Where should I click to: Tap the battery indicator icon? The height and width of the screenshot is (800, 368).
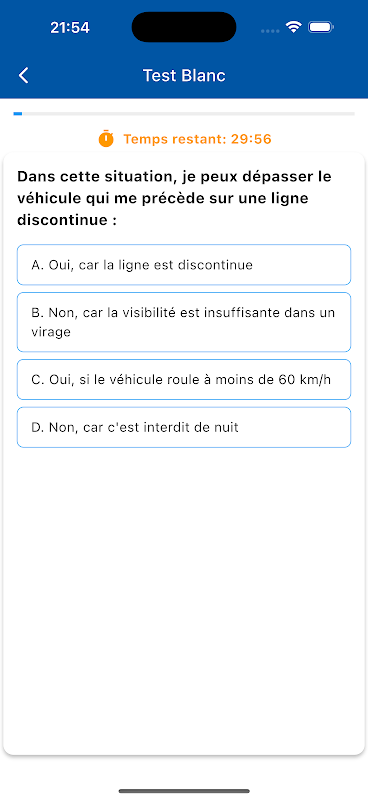[321, 27]
